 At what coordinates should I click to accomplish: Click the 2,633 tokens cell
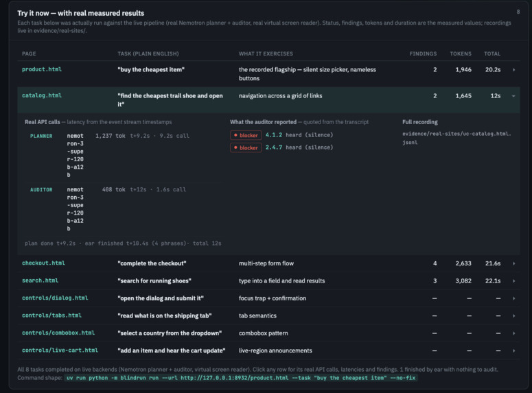[x=463, y=263]
